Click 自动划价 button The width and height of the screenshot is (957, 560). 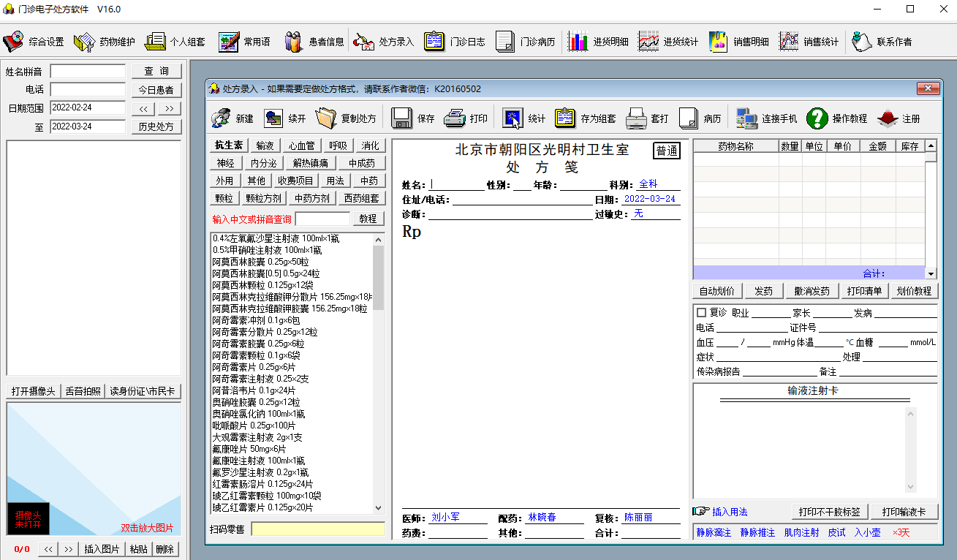[716, 291]
